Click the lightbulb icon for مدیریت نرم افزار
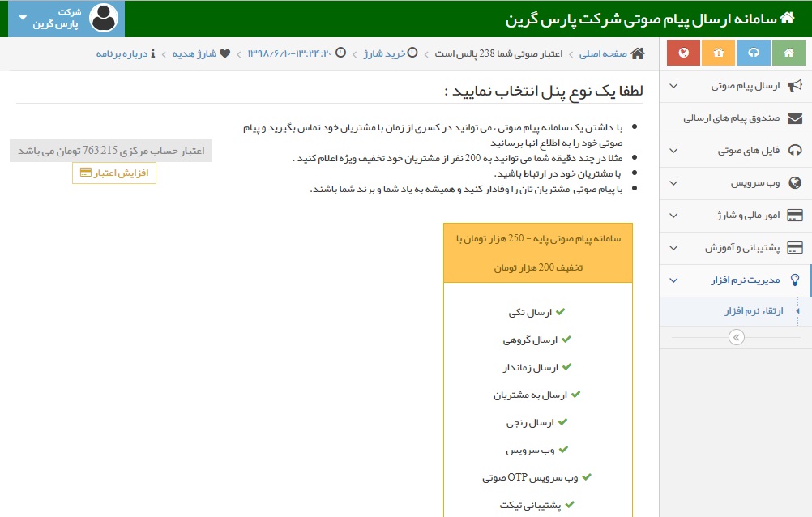 (x=797, y=280)
